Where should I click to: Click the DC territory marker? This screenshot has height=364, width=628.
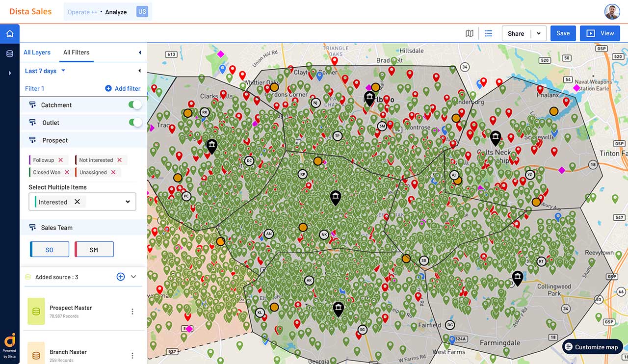249,160
